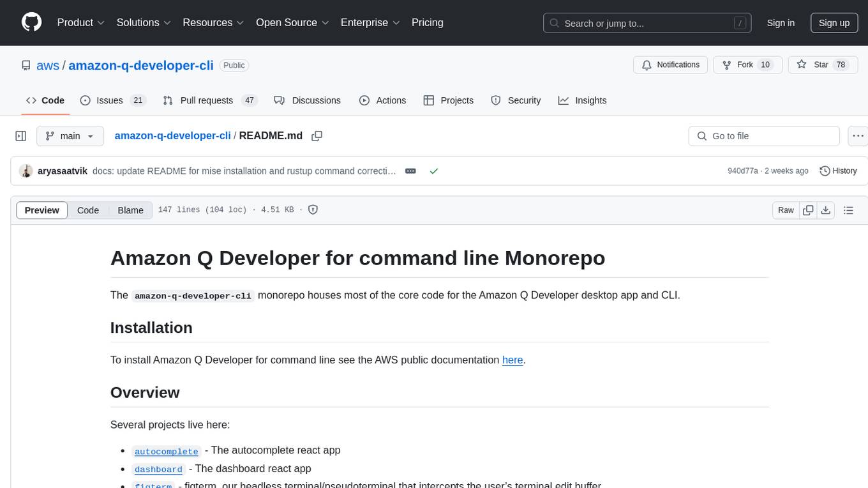
Task: Click Sign in link
Action: point(781,23)
